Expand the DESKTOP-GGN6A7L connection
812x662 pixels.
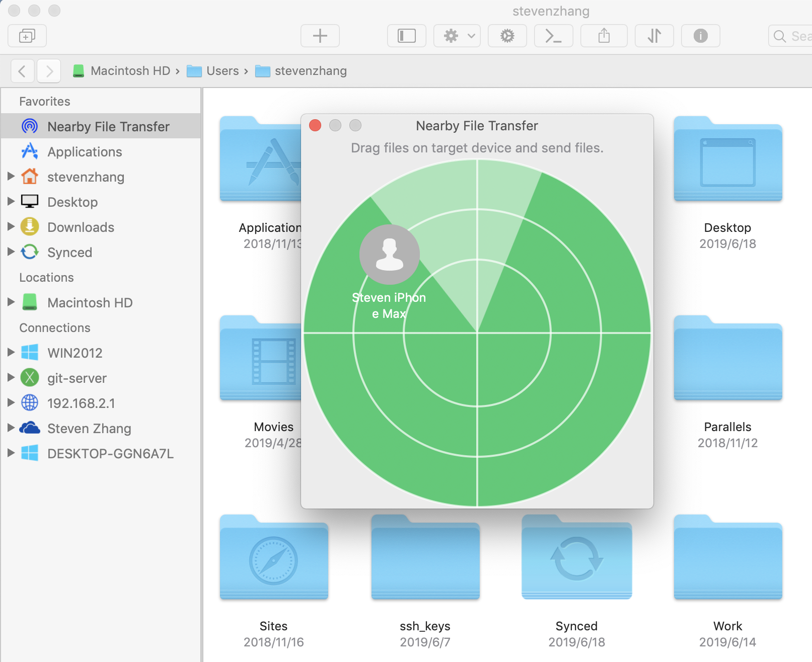(11, 453)
